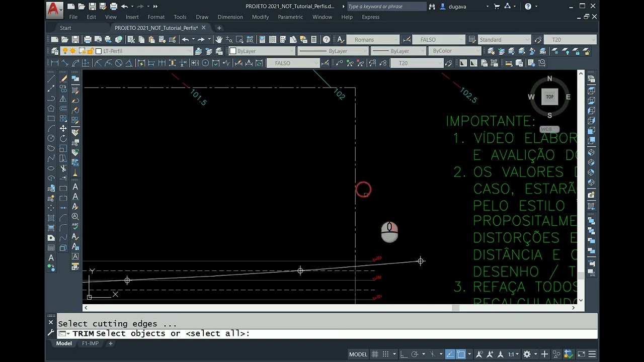
Task: Toggle layer lock padlock in layer dropdown
Action: point(90,51)
